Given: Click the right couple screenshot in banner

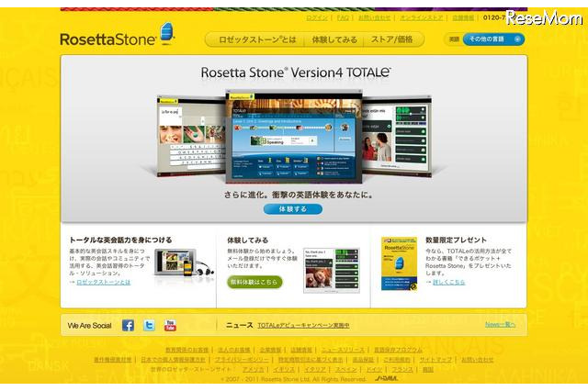Looking at the screenshot, I should (x=397, y=137).
